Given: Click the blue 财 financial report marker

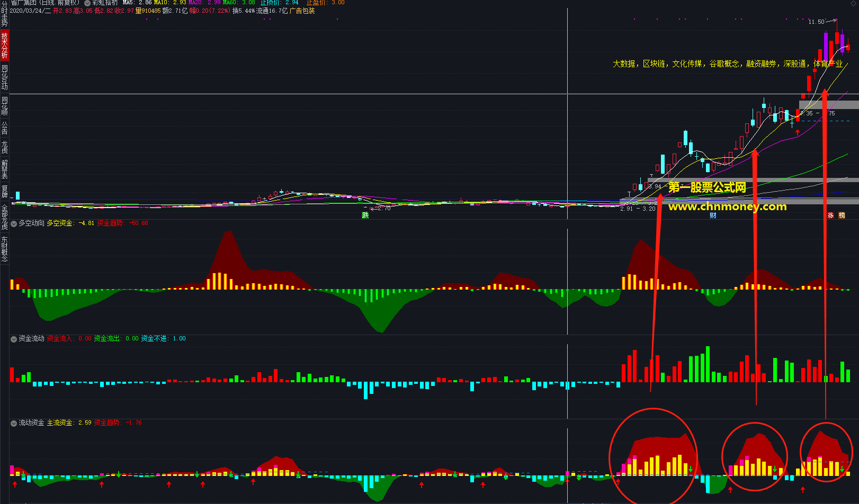Looking at the screenshot, I should tap(713, 215).
